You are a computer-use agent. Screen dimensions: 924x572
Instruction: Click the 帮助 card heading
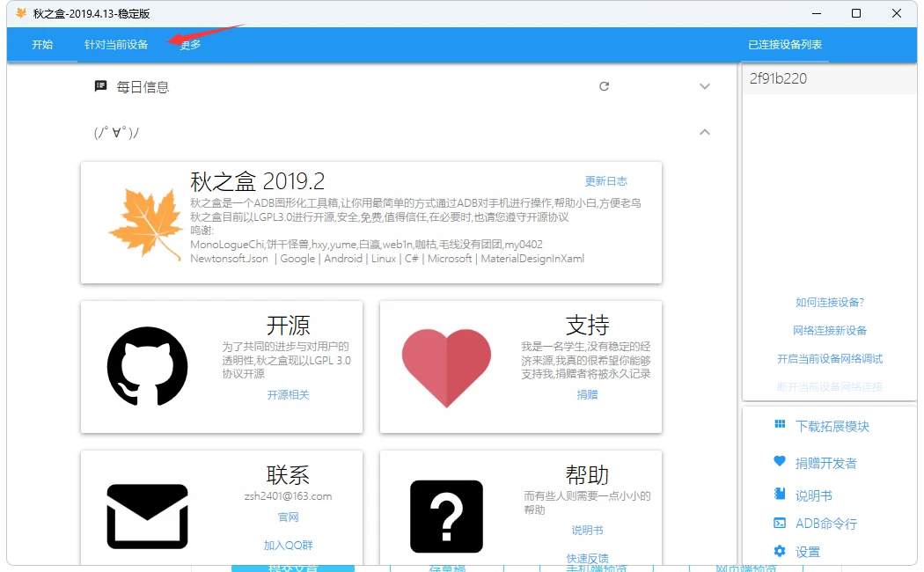[588, 475]
